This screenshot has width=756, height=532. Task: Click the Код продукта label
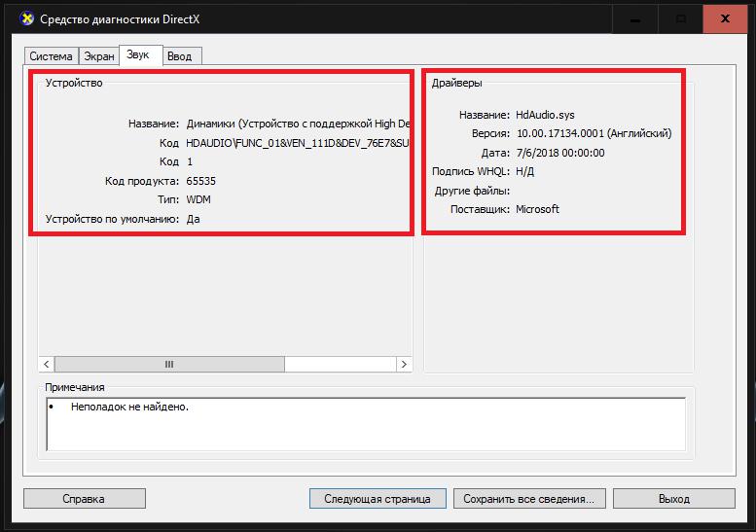(x=142, y=181)
